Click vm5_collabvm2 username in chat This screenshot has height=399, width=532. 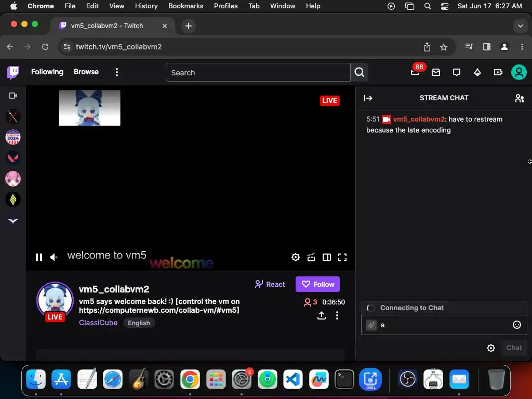pyautogui.click(x=419, y=119)
